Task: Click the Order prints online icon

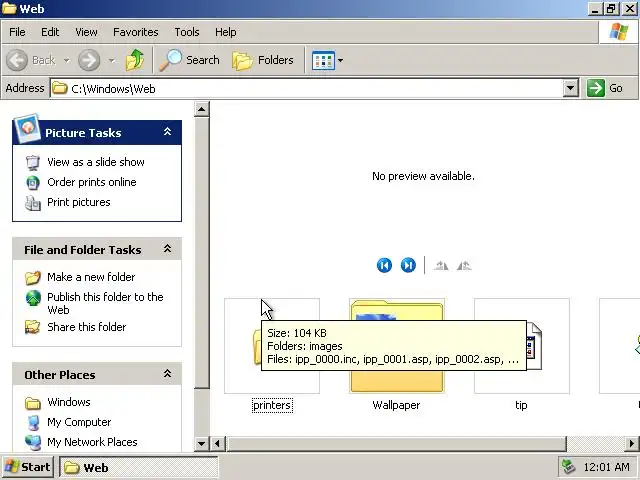Action: (33, 182)
